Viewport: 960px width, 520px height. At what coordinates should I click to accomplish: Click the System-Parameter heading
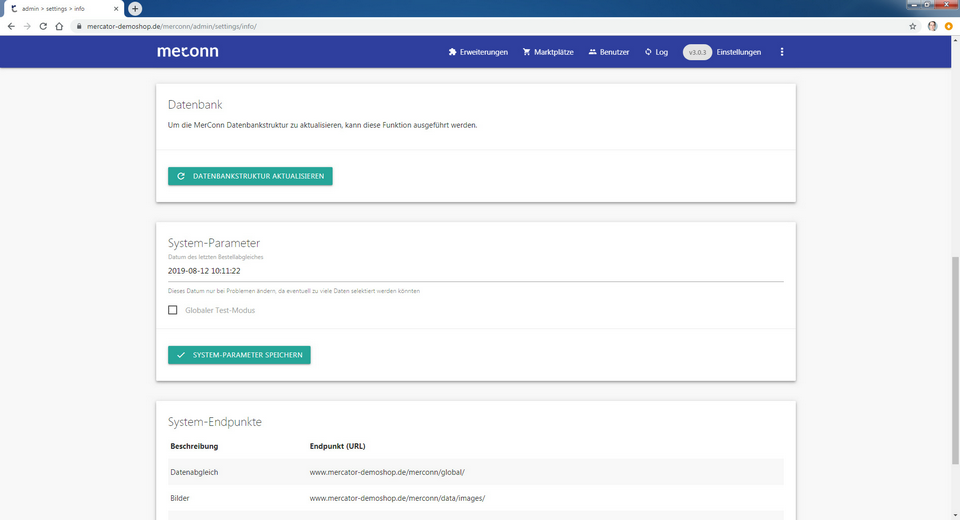click(214, 243)
